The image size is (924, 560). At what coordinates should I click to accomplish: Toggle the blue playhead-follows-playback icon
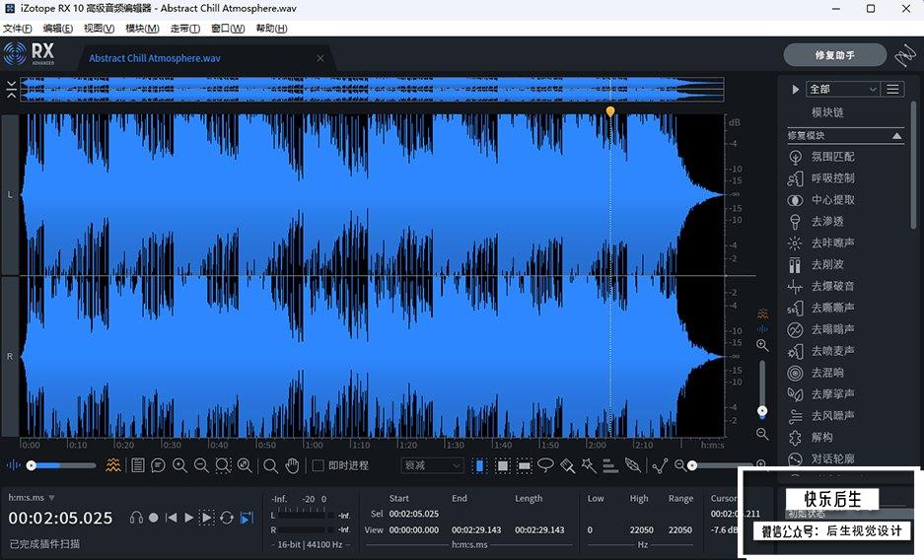click(x=247, y=518)
